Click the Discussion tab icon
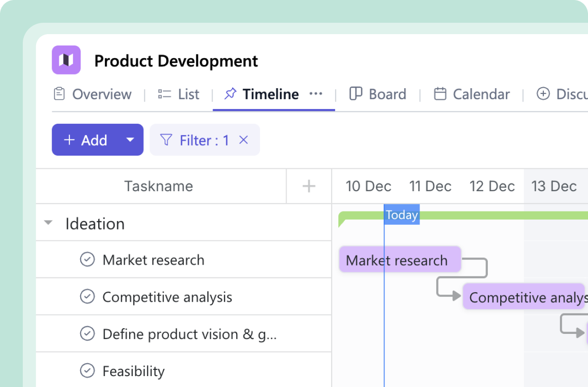Viewport: 588px width, 387px height. click(x=543, y=94)
